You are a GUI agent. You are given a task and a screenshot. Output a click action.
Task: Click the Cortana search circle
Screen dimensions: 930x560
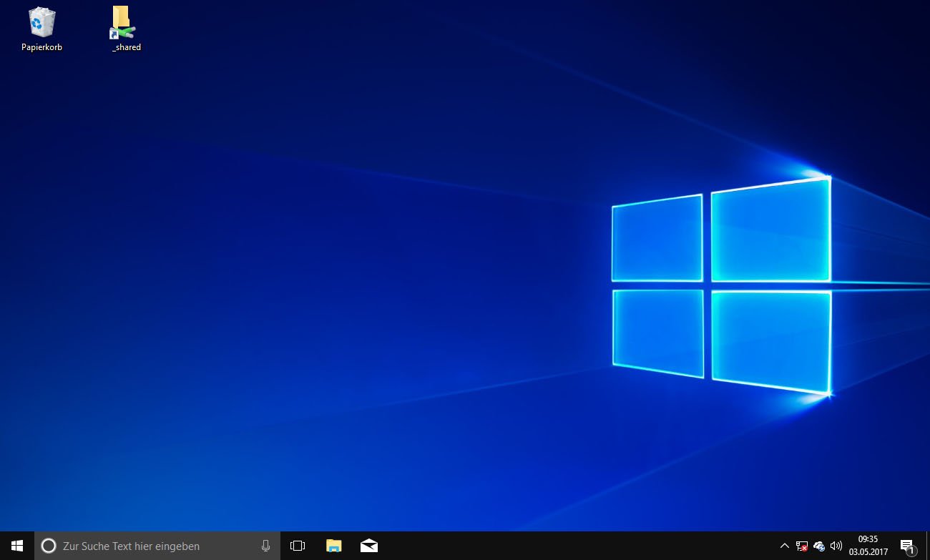pyautogui.click(x=49, y=546)
